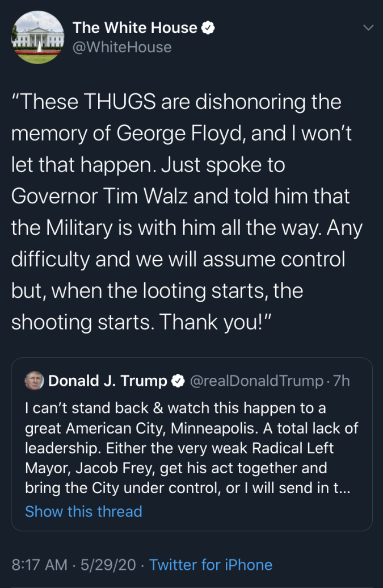The height and width of the screenshot is (588, 383).
Task: Click the word THUGS in the tweet
Action: pyautogui.click(x=119, y=102)
